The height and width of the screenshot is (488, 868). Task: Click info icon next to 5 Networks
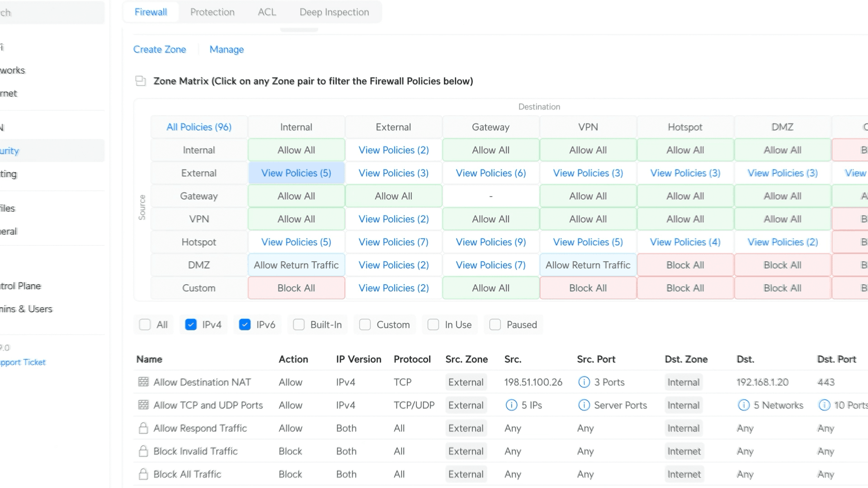tap(744, 405)
